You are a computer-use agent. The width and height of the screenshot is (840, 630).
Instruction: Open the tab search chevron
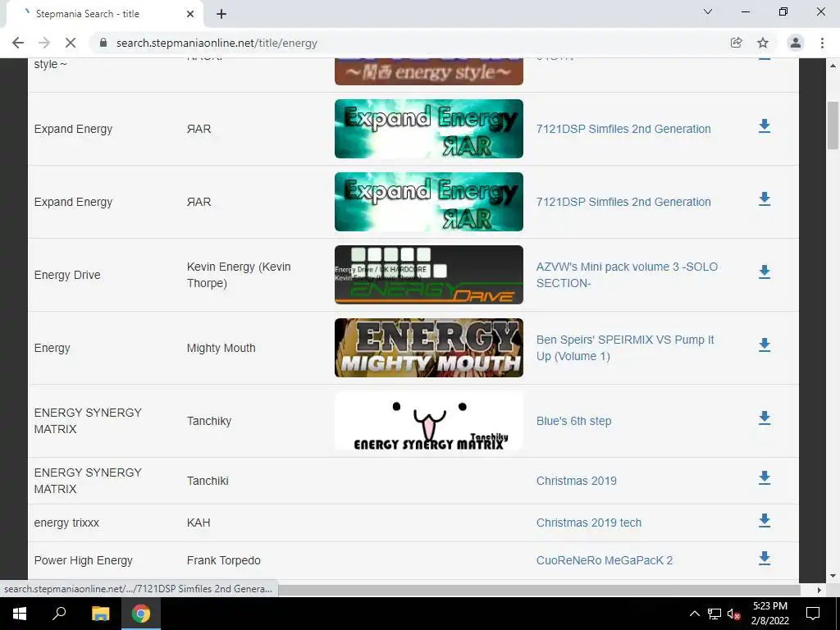(x=708, y=11)
